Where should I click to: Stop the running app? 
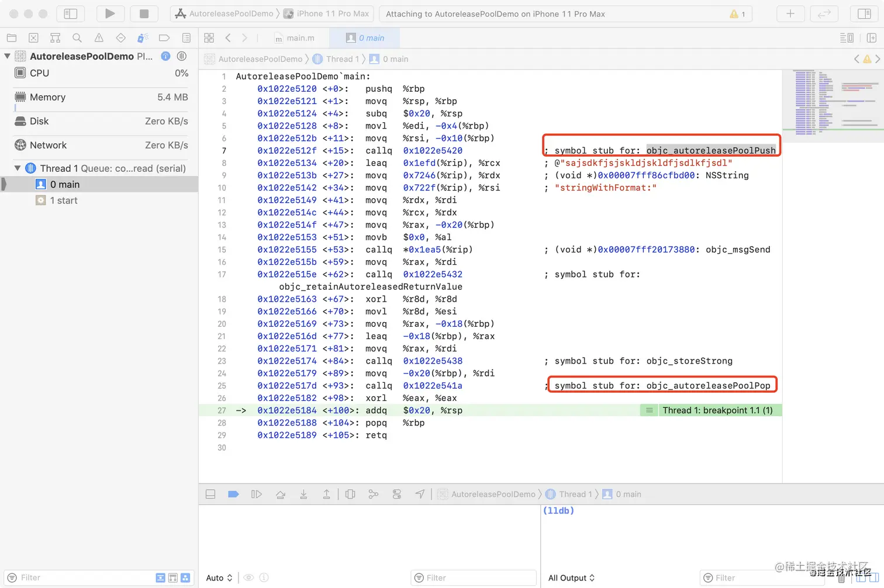click(x=144, y=13)
